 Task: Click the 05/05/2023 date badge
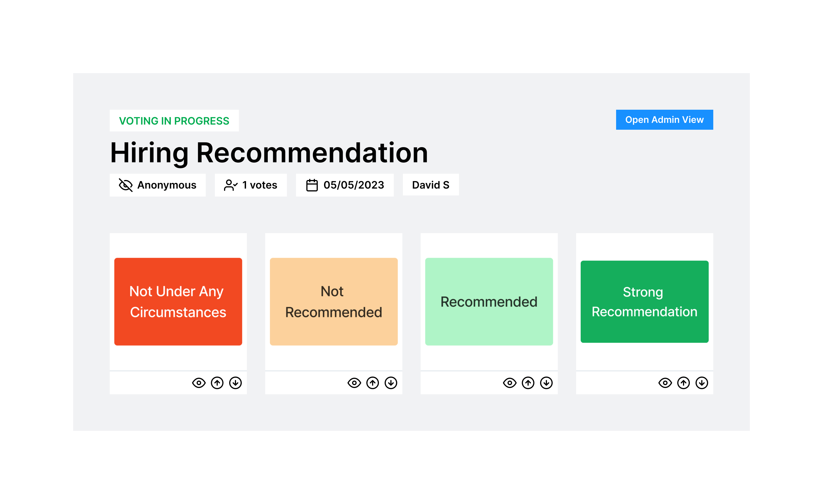coord(345,185)
